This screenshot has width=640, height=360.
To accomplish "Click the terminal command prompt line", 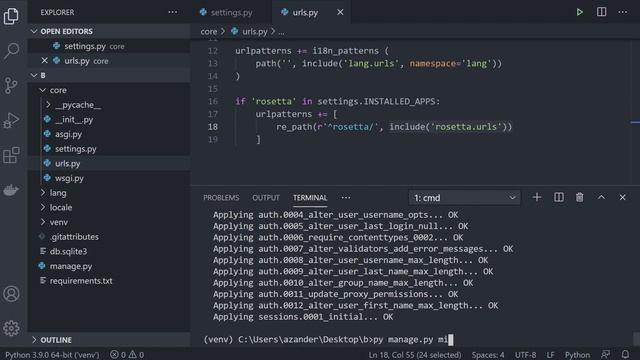I will (329, 339).
